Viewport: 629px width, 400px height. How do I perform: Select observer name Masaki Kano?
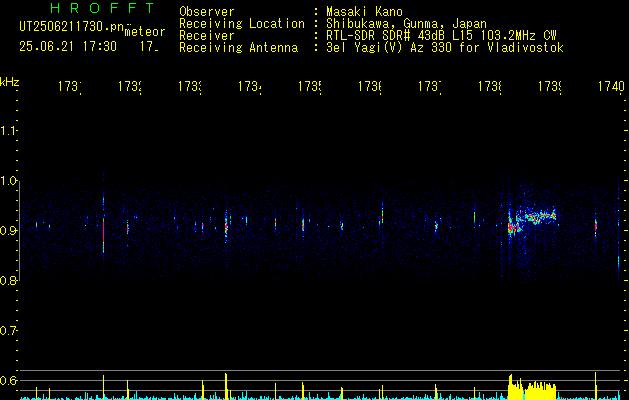[x=364, y=12]
